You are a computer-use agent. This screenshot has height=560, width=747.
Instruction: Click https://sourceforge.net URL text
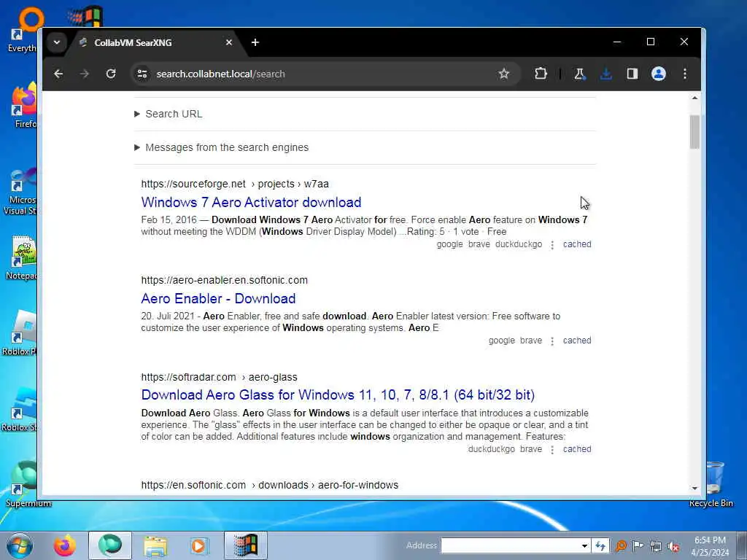193,184
